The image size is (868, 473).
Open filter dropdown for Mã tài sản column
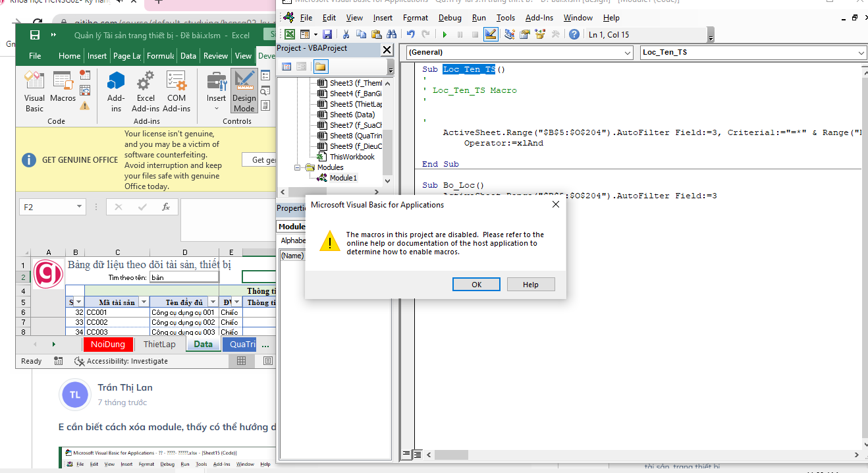143,302
